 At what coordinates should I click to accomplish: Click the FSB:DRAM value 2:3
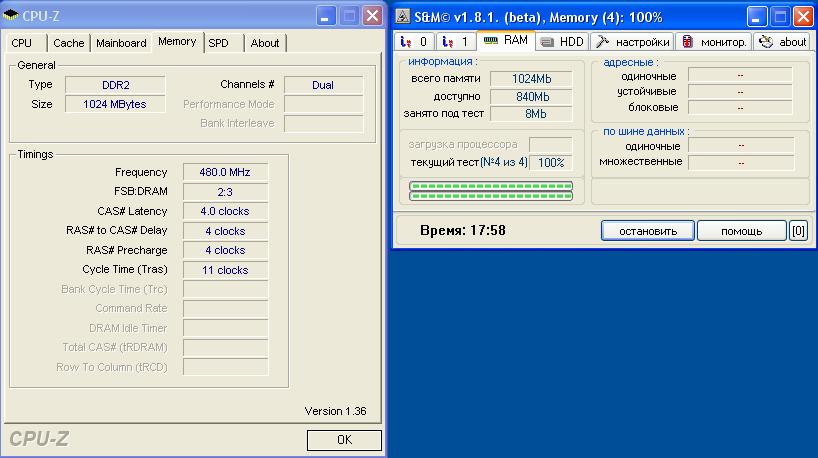(225, 192)
